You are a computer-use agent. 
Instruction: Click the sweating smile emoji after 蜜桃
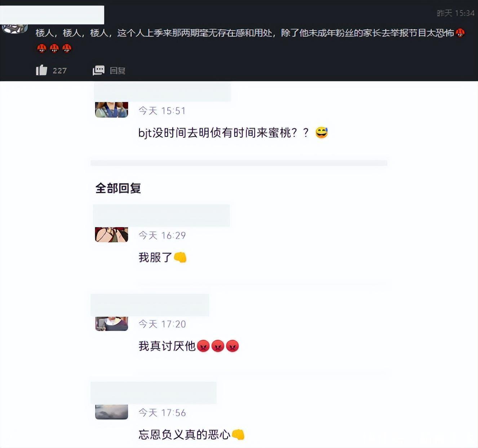pyautogui.click(x=322, y=133)
